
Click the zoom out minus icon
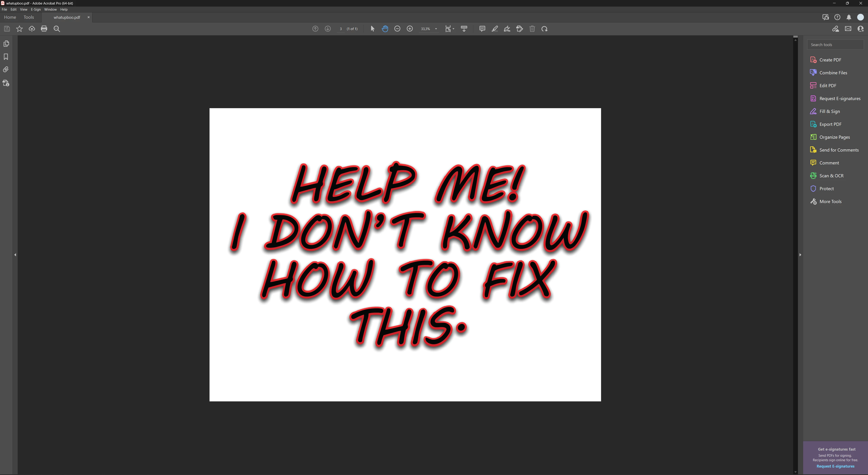pyautogui.click(x=397, y=29)
